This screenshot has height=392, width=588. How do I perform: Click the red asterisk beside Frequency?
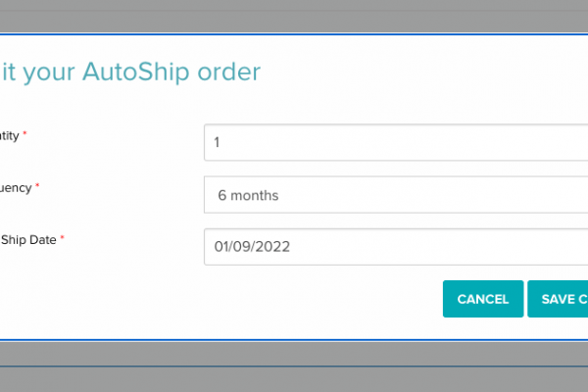tap(38, 186)
